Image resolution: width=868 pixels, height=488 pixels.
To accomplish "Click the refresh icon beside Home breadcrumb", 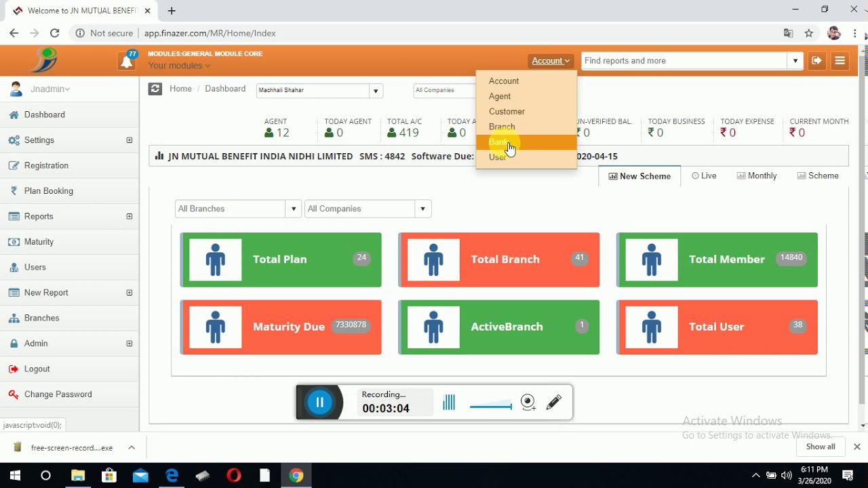I will [155, 89].
